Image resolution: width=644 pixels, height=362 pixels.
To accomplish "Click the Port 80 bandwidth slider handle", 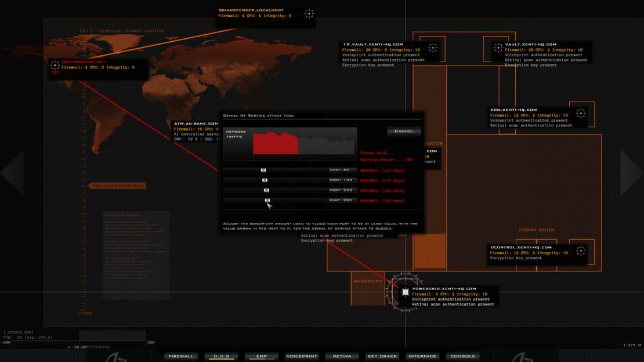I will (x=263, y=170).
